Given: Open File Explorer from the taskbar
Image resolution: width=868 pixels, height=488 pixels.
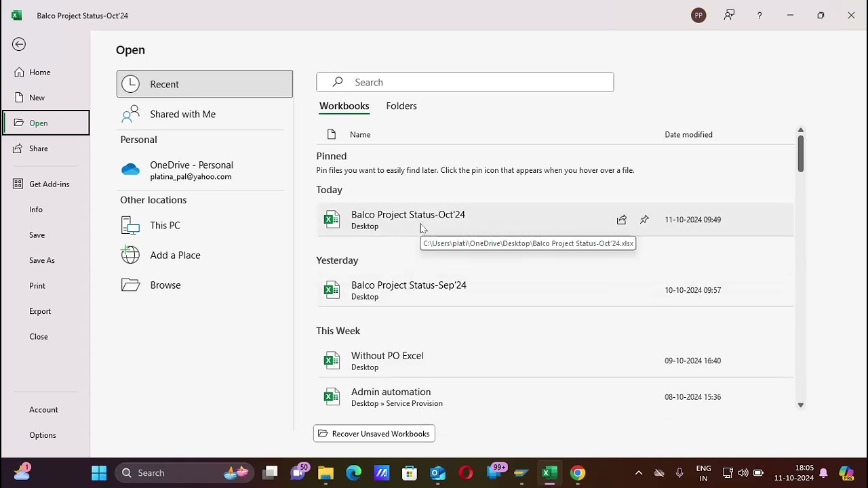Looking at the screenshot, I should click(325, 473).
